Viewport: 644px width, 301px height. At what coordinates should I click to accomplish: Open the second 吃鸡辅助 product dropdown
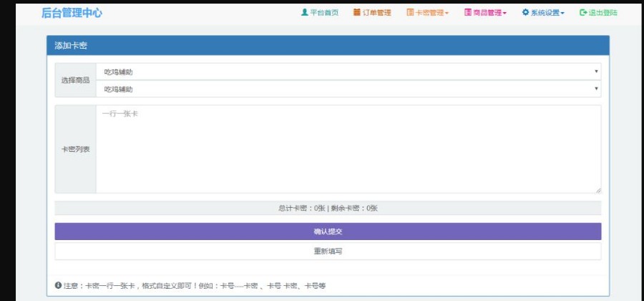(x=348, y=89)
